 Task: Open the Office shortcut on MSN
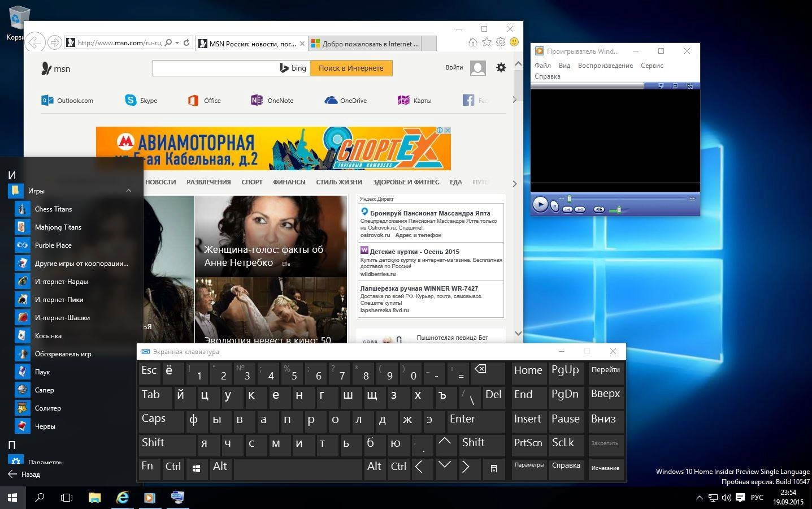pyautogui.click(x=204, y=100)
